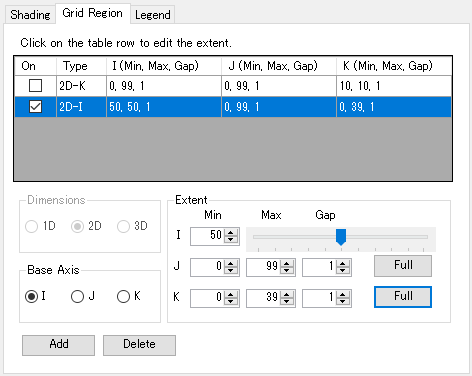Click the I cell '50, 50, 1'

pos(164,107)
